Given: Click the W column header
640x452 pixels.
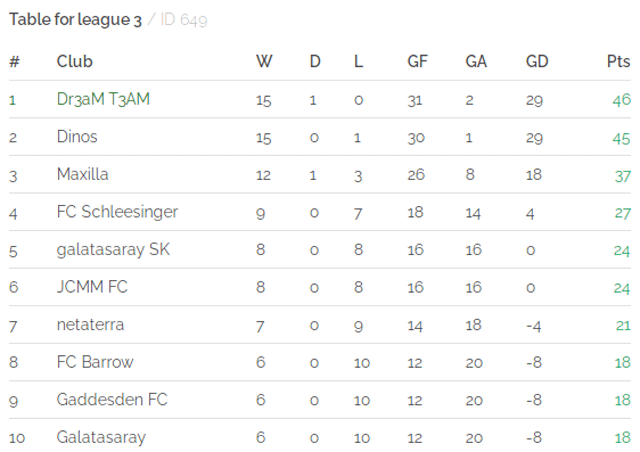Looking at the screenshot, I should 264,62.
